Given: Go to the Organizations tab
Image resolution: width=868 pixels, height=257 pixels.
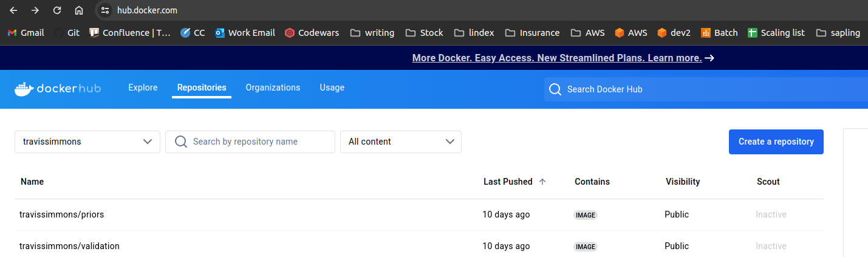Looking at the screenshot, I should (273, 87).
